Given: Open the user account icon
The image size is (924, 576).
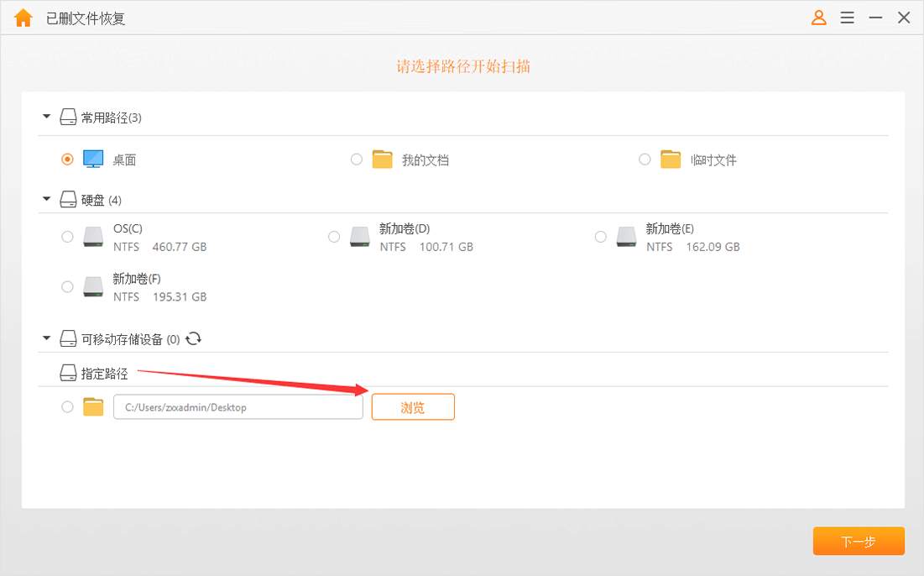Looking at the screenshot, I should 818,18.
